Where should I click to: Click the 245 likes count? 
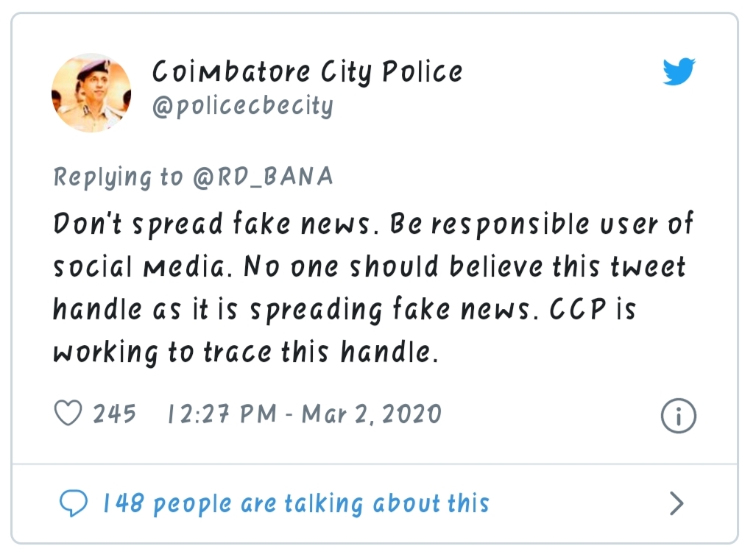[114, 414]
